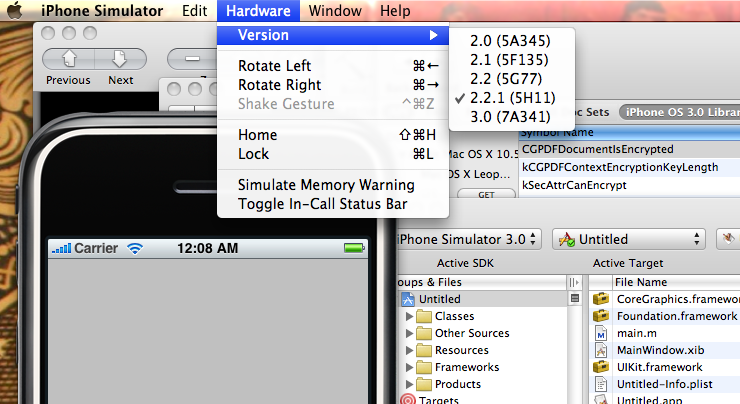Open the Help menu

(395, 10)
